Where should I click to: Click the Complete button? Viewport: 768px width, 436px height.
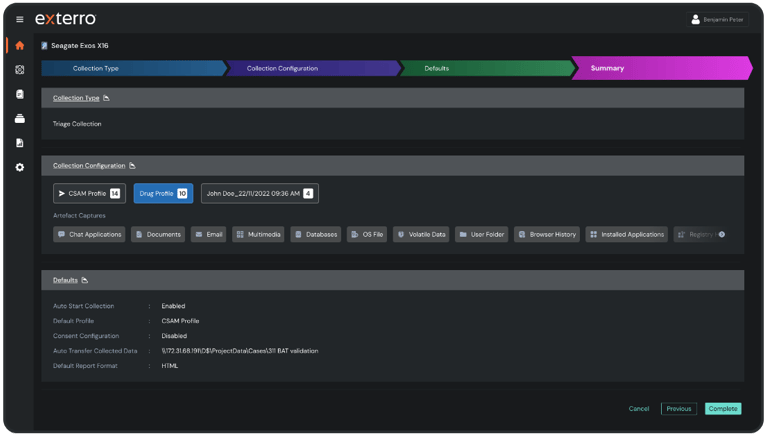pyautogui.click(x=723, y=409)
